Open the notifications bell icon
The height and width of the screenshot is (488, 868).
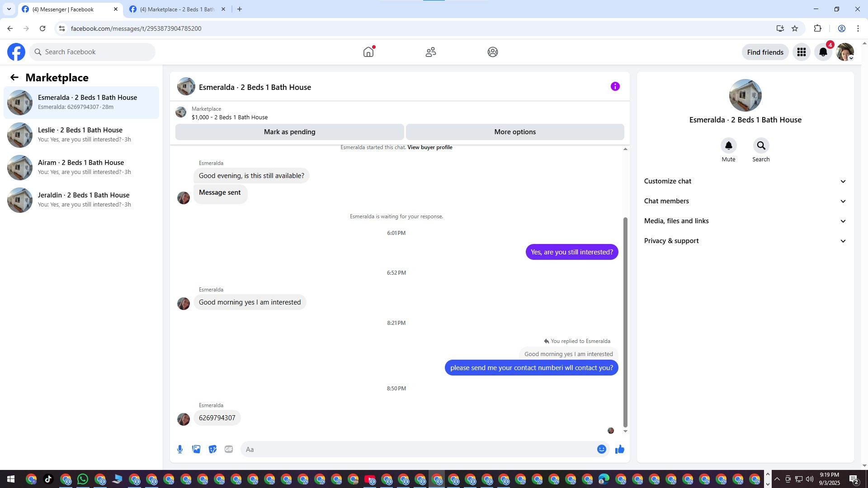point(823,52)
